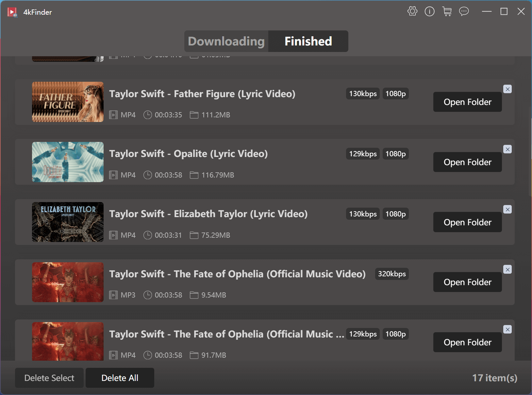Image resolution: width=532 pixels, height=395 pixels.
Task: Open the feedback chat bubble icon
Action: click(464, 11)
